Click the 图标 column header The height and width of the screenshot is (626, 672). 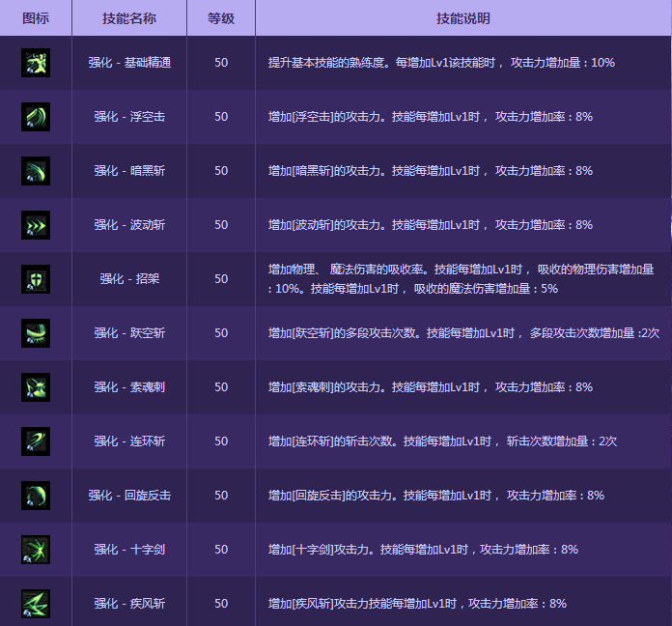(36, 18)
